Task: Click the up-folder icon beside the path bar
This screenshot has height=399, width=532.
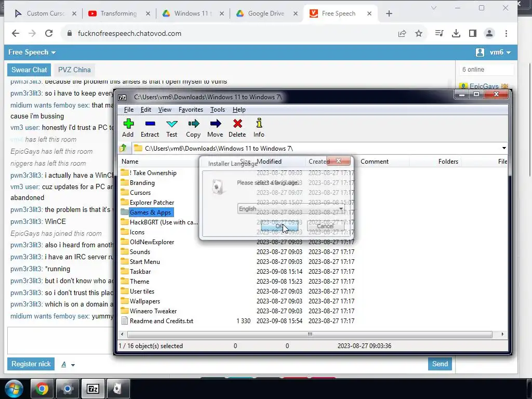Action: tap(123, 148)
